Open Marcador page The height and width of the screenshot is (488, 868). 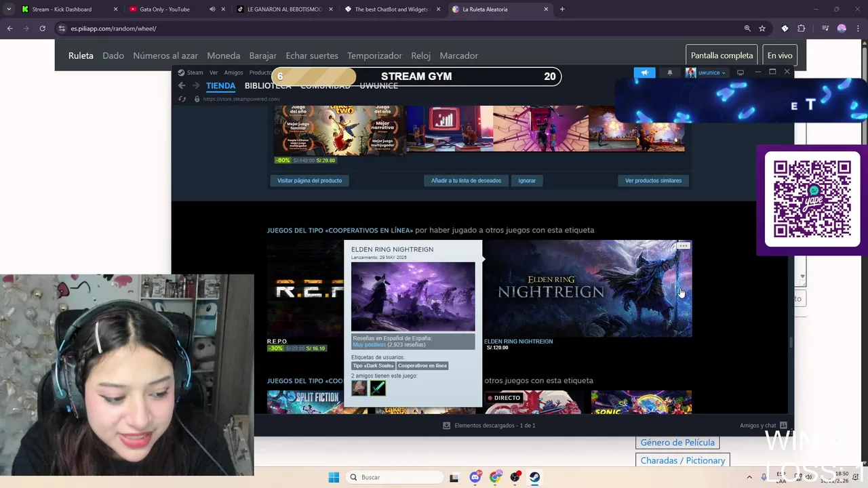tap(458, 56)
